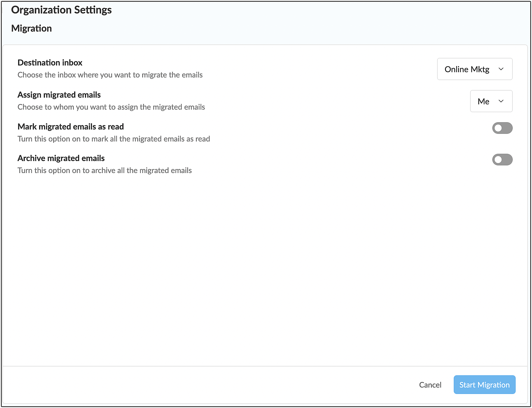Click the 'Me' selected assignee text
Screen dimensions: 532x408
point(483,101)
